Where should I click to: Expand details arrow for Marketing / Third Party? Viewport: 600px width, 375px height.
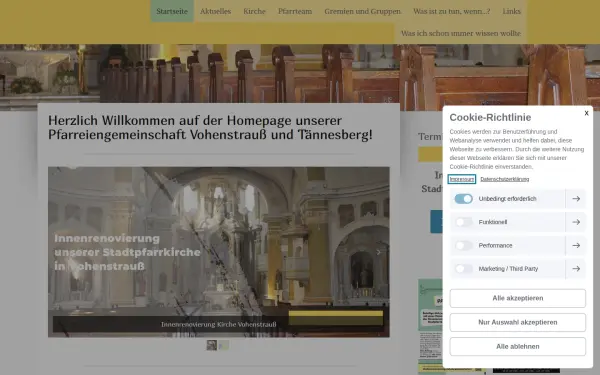pyautogui.click(x=576, y=269)
